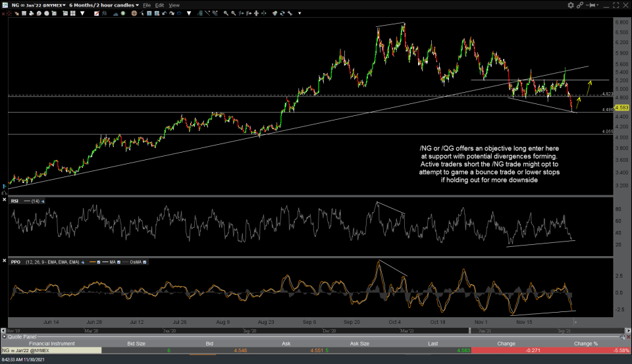Screen dimensions: 632x364
Task: Open the View menu
Action: tap(174, 5)
